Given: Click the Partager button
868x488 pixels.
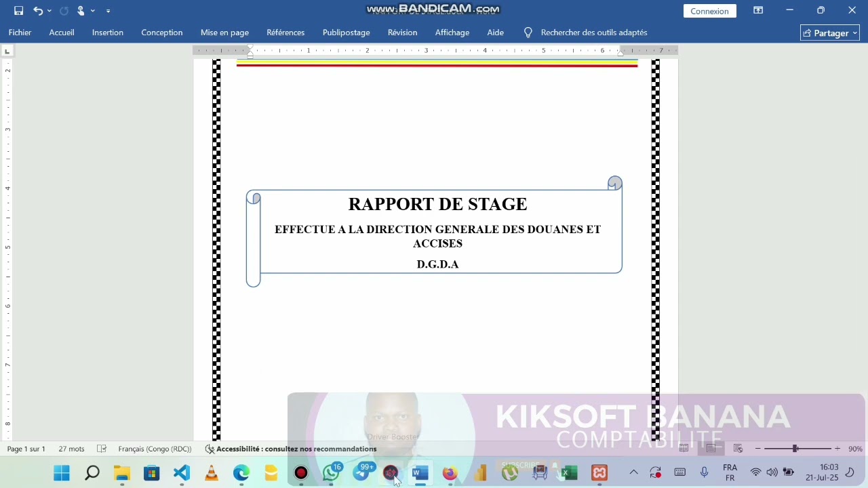Looking at the screenshot, I should (830, 33).
